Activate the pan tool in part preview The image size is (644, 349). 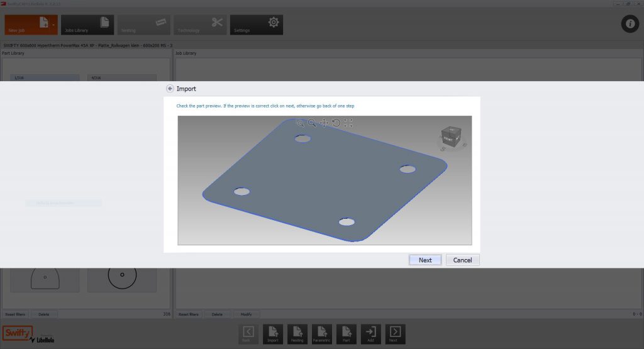click(324, 123)
